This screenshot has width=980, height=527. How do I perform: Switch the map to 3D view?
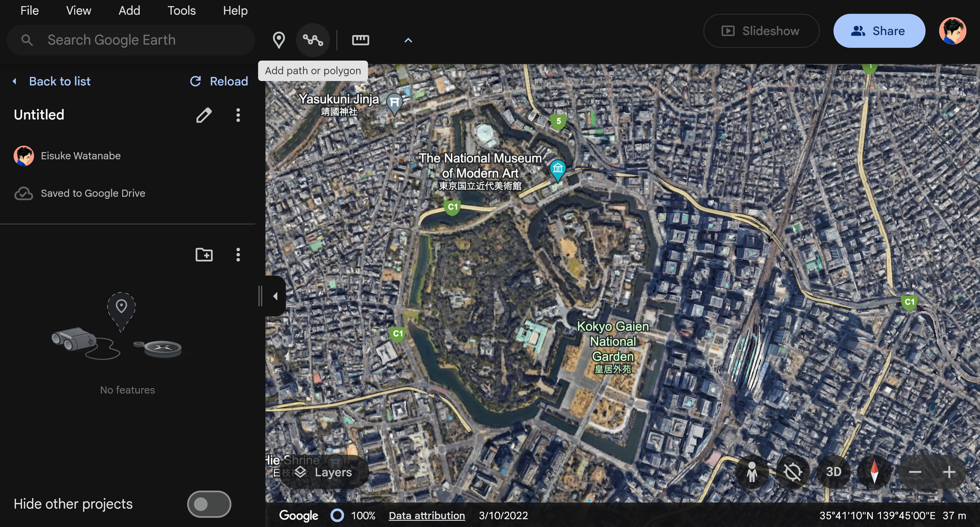click(833, 472)
